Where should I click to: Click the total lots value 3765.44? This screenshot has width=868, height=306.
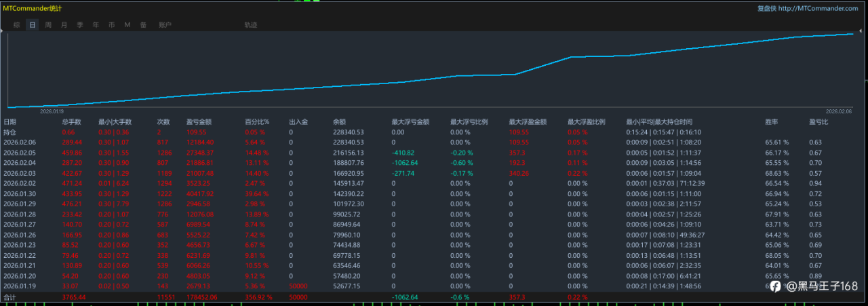[x=73, y=297]
